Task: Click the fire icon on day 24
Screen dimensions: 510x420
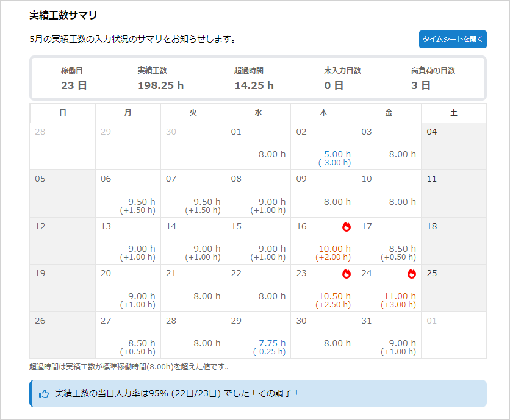Action: tap(412, 274)
